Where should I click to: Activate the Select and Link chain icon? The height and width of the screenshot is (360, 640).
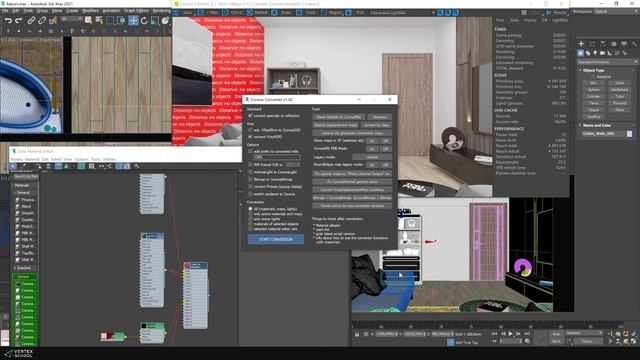pos(31,20)
